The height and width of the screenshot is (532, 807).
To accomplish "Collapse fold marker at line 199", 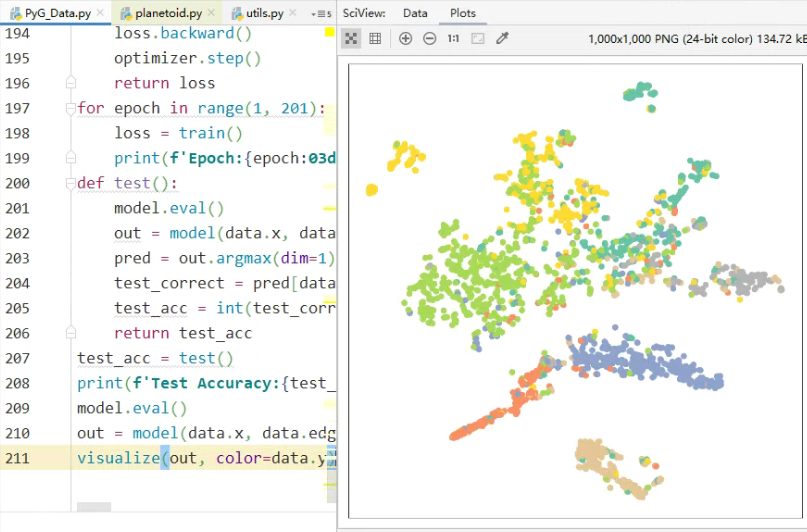I will (x=71, y=158).
